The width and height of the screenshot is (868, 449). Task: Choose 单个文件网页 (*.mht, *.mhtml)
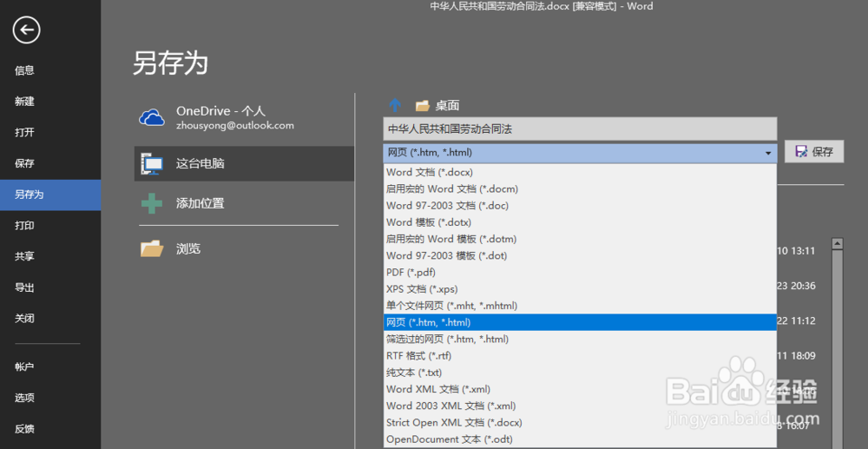click(x=580, y=305)
